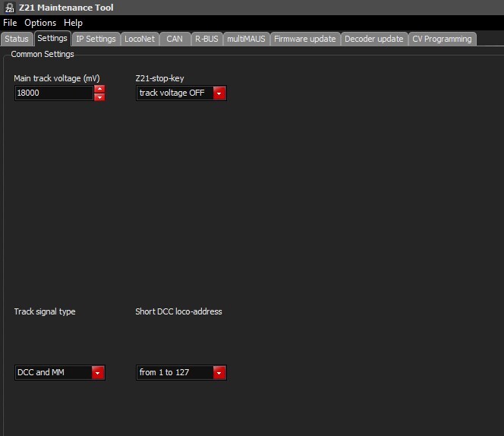Viewport: 504px width, 436px height.
Task: Open the Help menu
Action: click(x=73, y=23)
